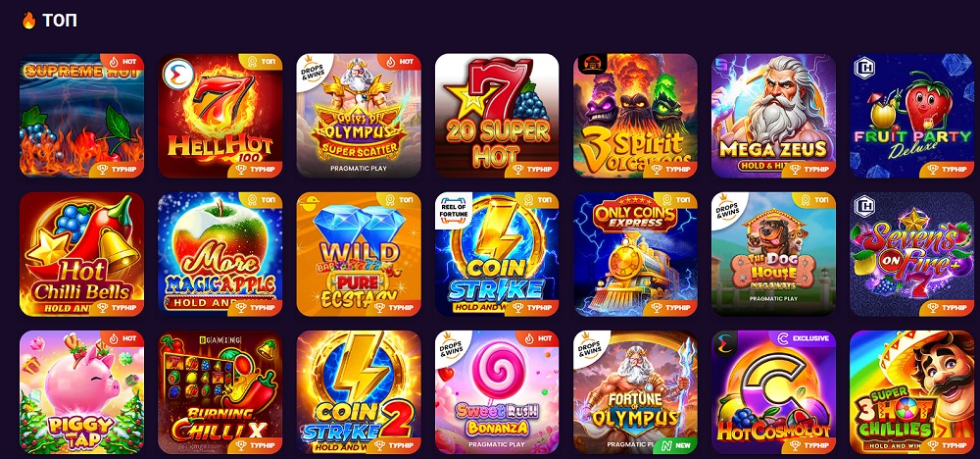This screenshot has width=980, height=459.
Task: Click Drops & Wins badge on The Dog House
Action: (x=729, y=210)
